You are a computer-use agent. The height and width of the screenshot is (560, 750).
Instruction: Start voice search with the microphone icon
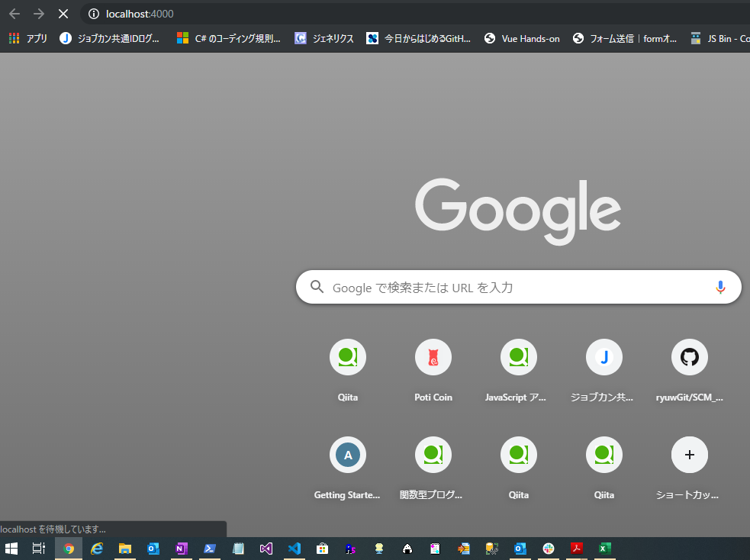click(x=720, y=287)
